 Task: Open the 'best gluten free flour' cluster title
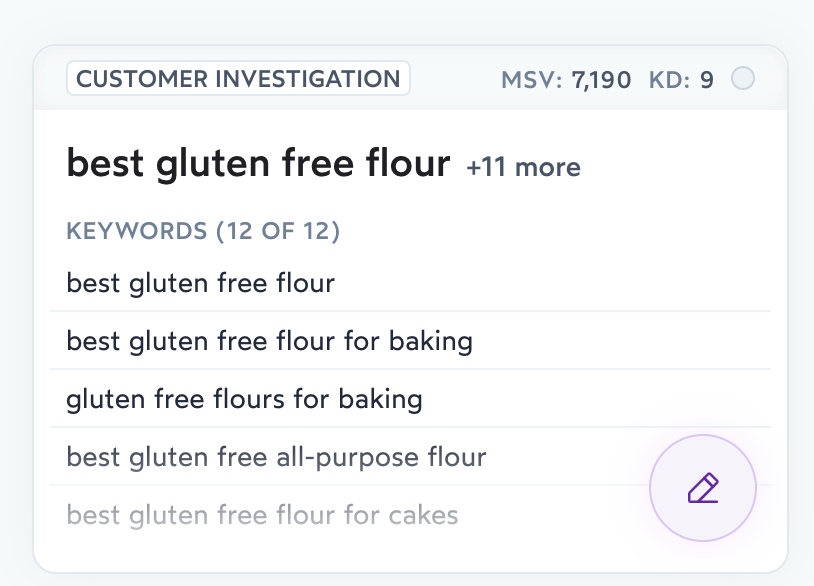coord(258,163)
